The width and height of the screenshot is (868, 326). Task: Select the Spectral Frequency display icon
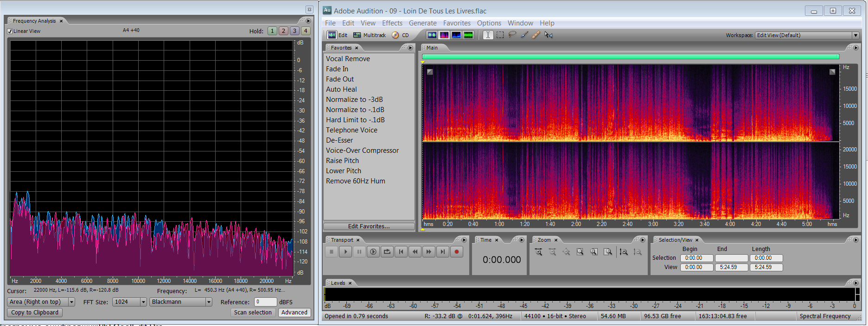point(444,35)
